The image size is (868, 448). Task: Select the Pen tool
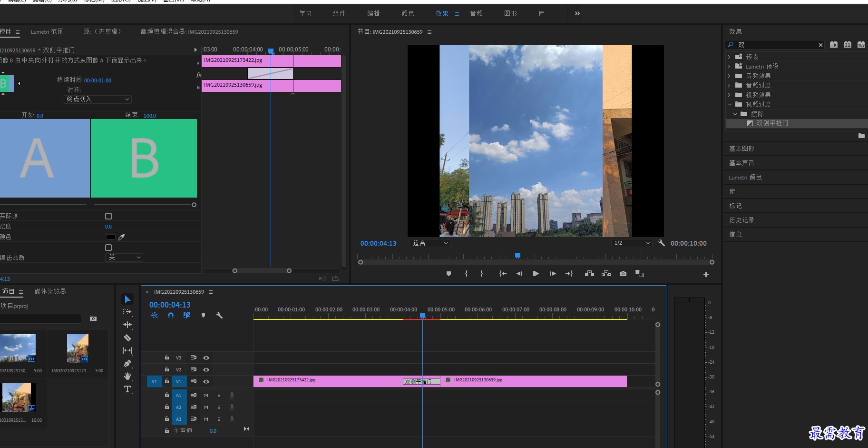tap(127, 363)
